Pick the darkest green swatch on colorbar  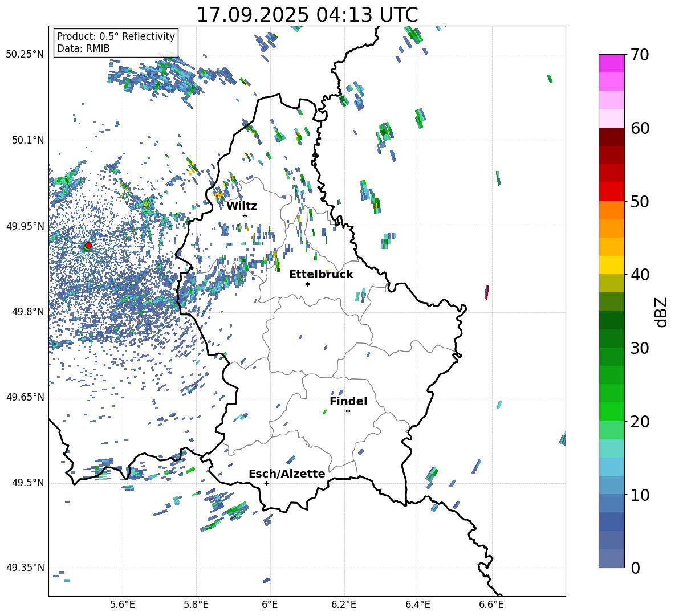click(612, 320)
